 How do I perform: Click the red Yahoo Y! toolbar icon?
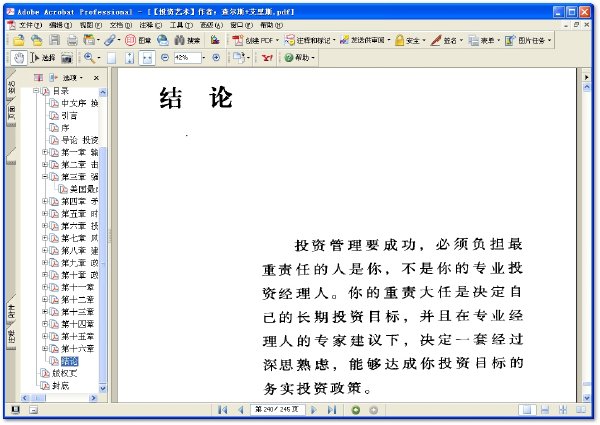click(x=267, y=58)
